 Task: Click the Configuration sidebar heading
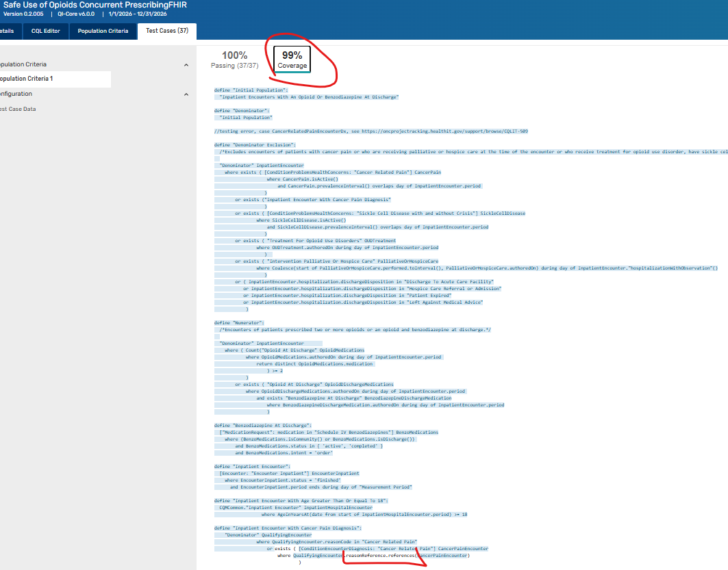point(16,94)
